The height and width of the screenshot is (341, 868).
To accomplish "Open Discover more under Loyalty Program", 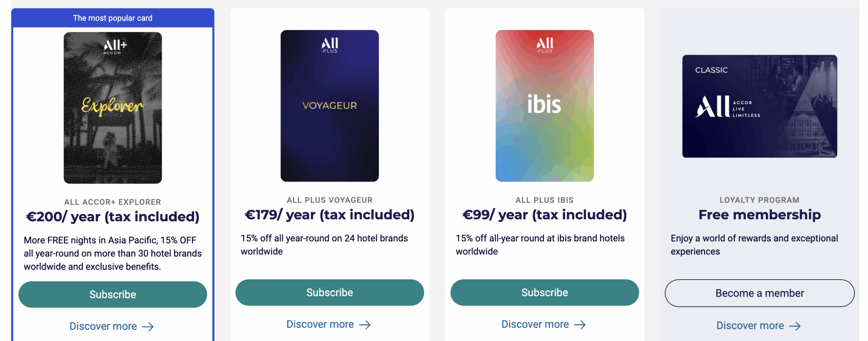I will tap(750, 326).
